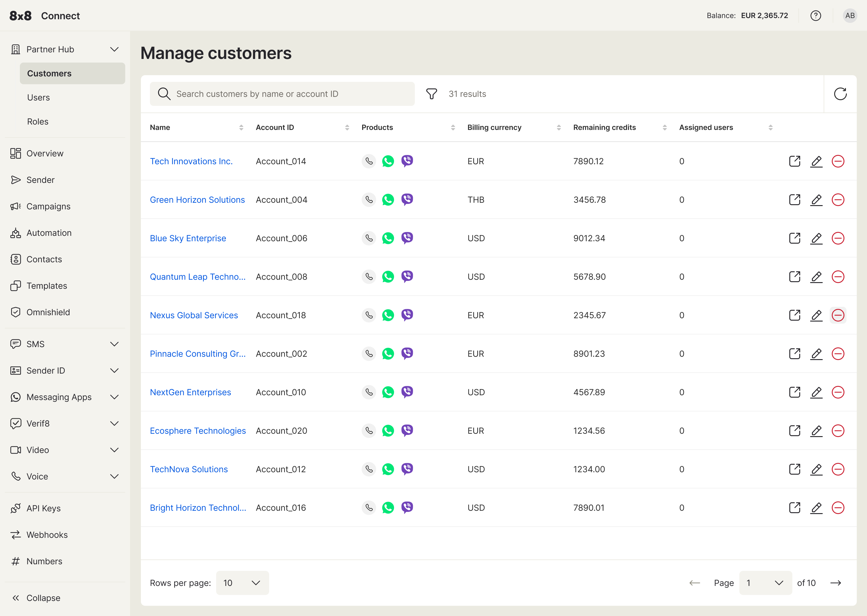Sort the table by Remaining credits

click(664, 128)
